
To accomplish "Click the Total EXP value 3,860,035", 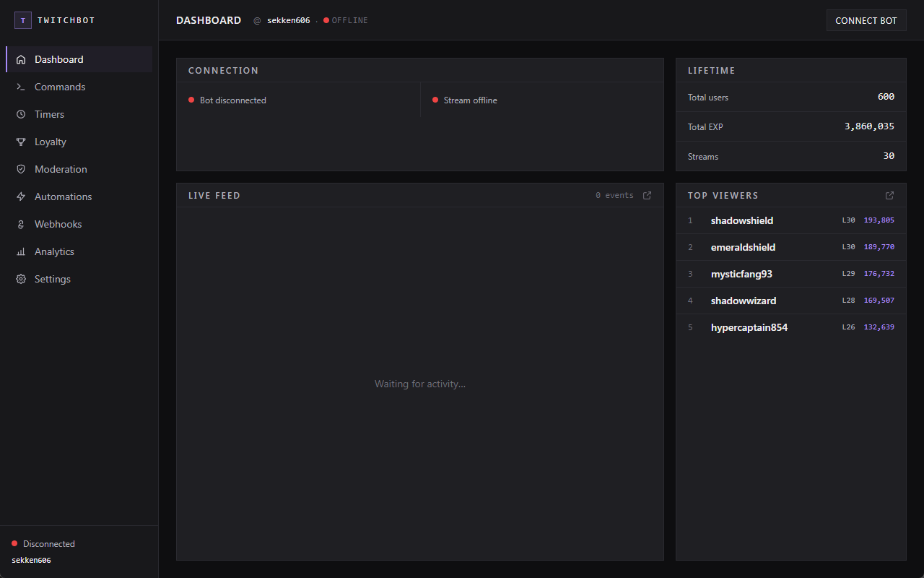I will coord(869,126).
